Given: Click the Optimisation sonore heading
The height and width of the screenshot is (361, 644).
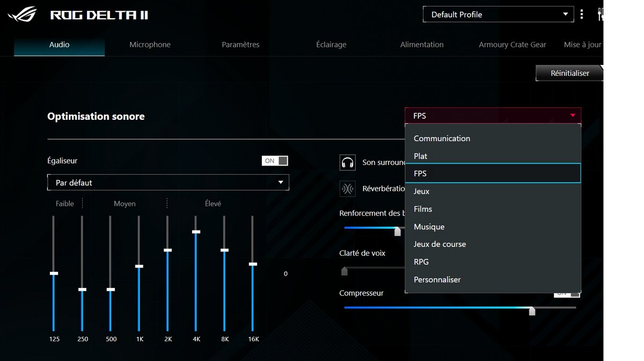Looking at the screenshot, I should click(96, 117).
